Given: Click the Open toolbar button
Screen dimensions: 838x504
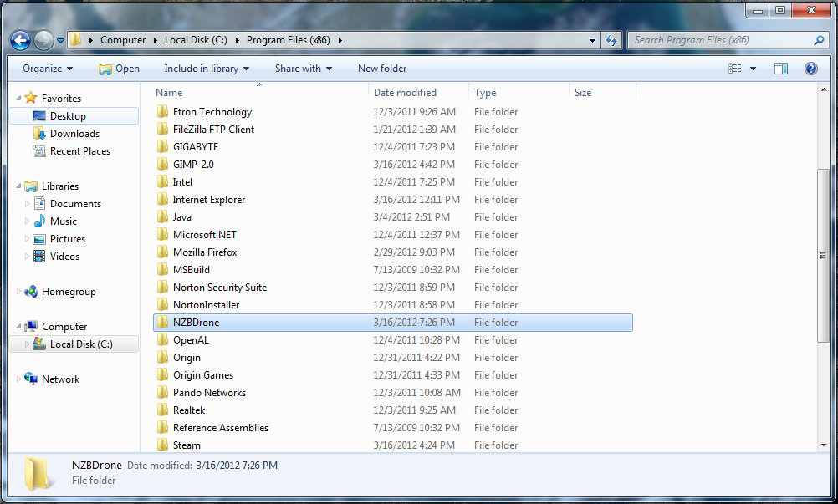Looking at the screenshot, I should (x=120, y=69).
